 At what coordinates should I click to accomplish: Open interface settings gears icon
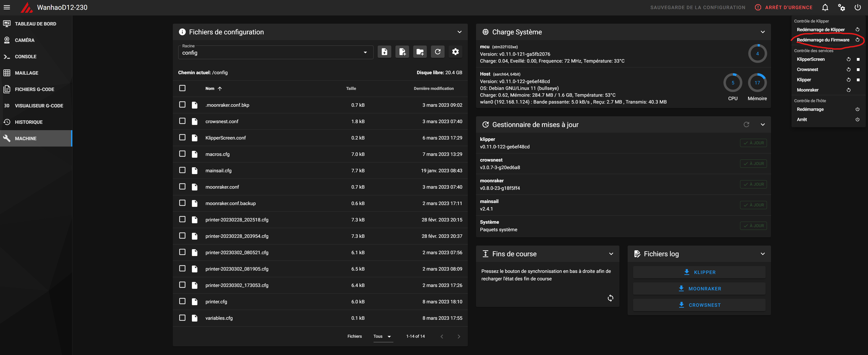click(841, 8)
